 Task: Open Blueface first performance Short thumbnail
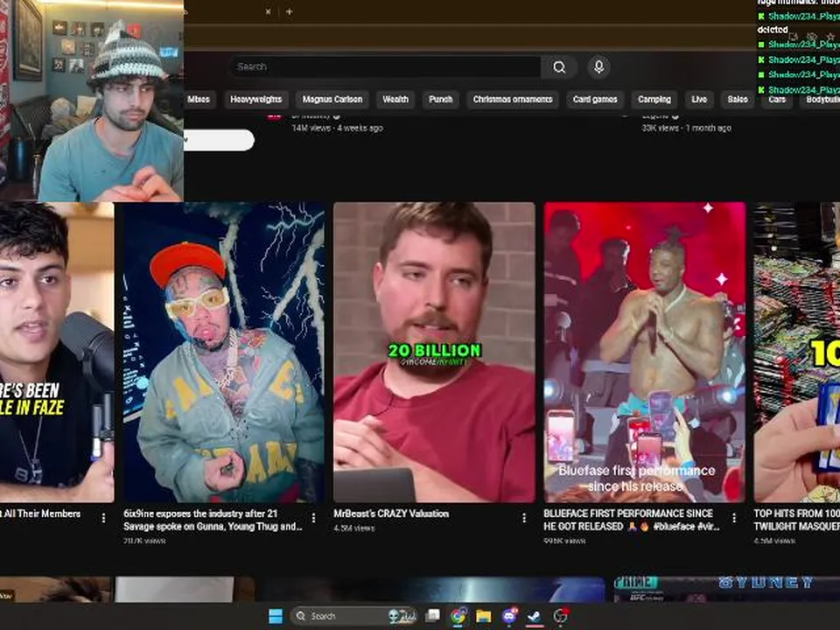point(645,352)
